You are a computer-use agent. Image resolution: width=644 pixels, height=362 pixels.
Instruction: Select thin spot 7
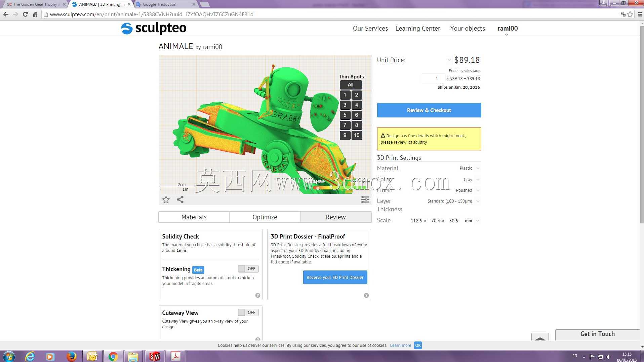345,125
